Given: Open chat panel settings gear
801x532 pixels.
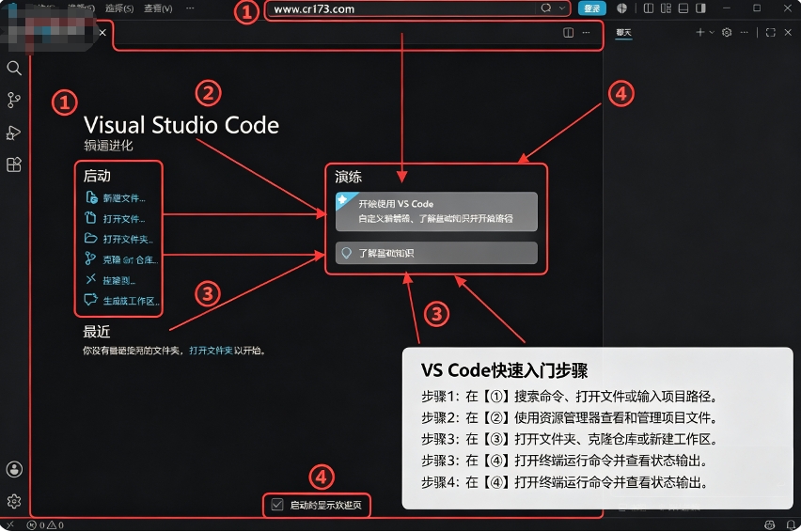Looking at the screenshot, I should tap(727, 32).
